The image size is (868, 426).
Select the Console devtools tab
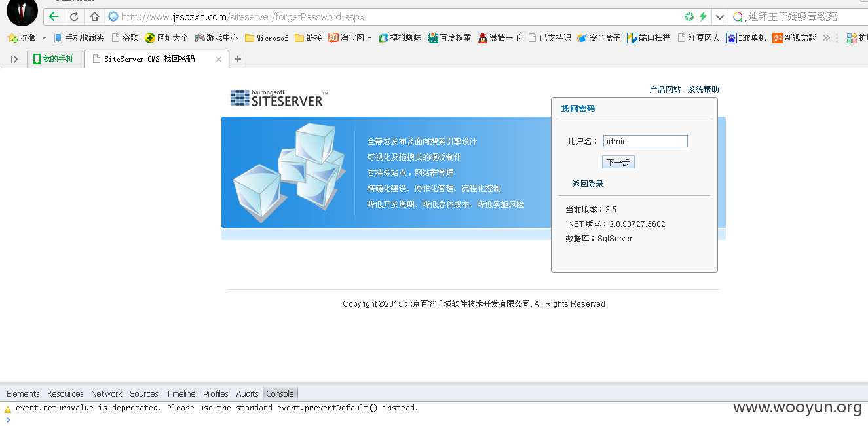tap(280, 393)
